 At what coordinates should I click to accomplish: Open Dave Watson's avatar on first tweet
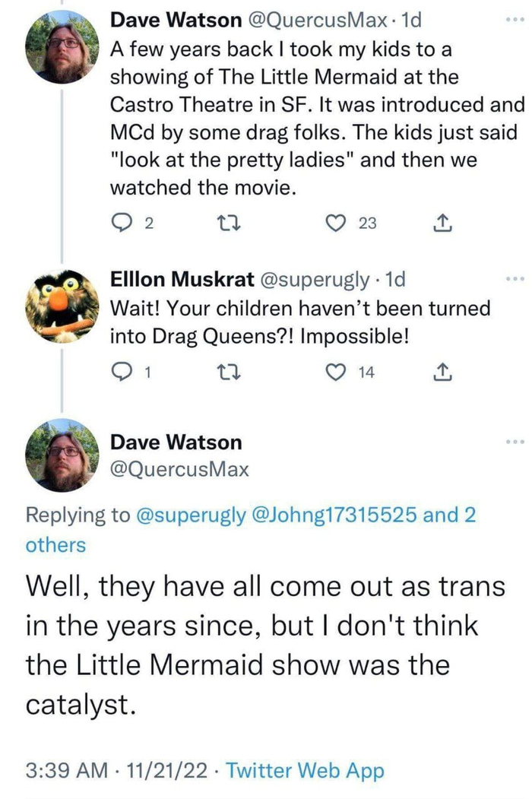pos(62,48)
